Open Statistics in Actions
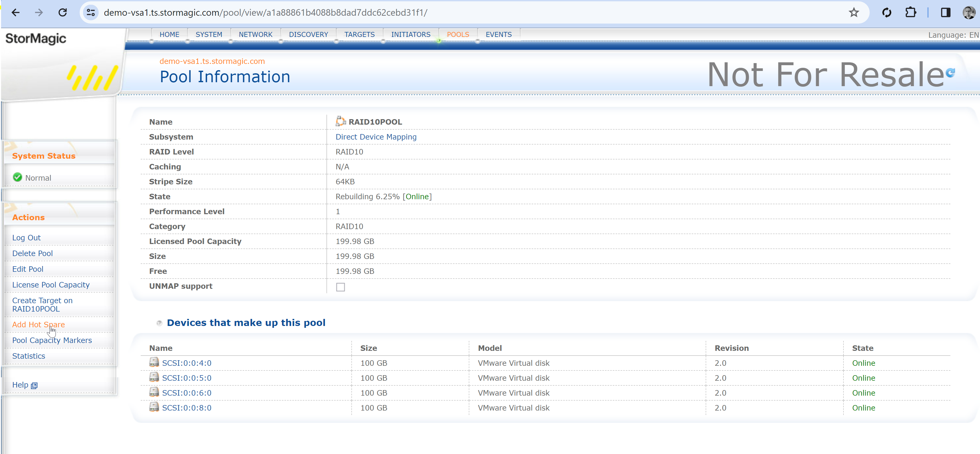Image resolution: width=980 pixels, height=454 pixels. click(29, 356)
